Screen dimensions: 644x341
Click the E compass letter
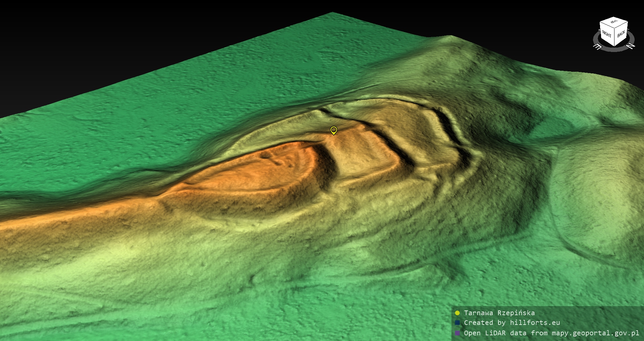pyautogui.click(x=597, y=47)
